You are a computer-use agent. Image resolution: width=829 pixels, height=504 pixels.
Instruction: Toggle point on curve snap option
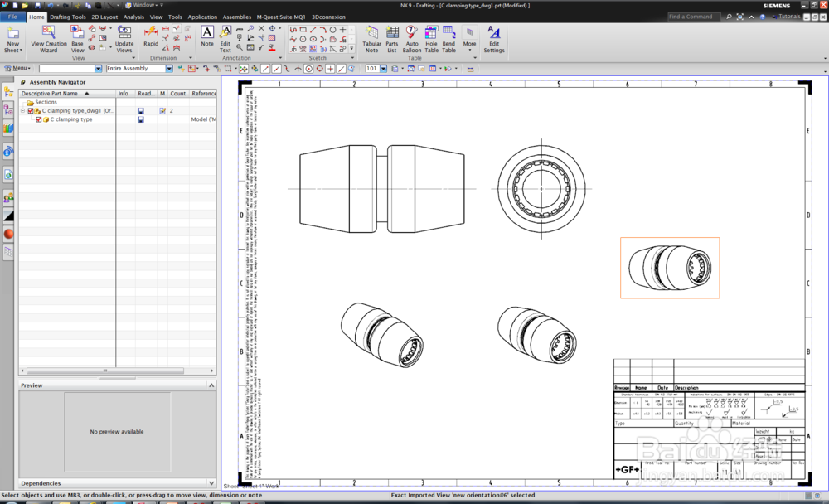[342, 69]
